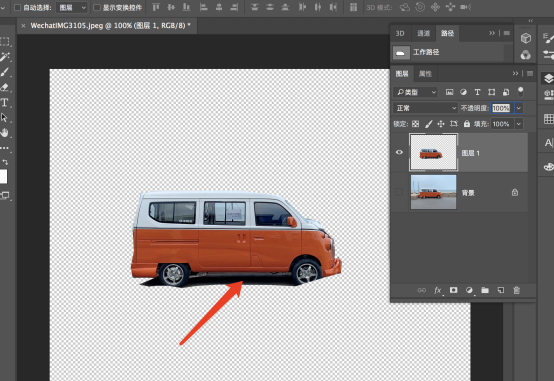Click the 背景 layer thumbnail

tap(434, 192)
